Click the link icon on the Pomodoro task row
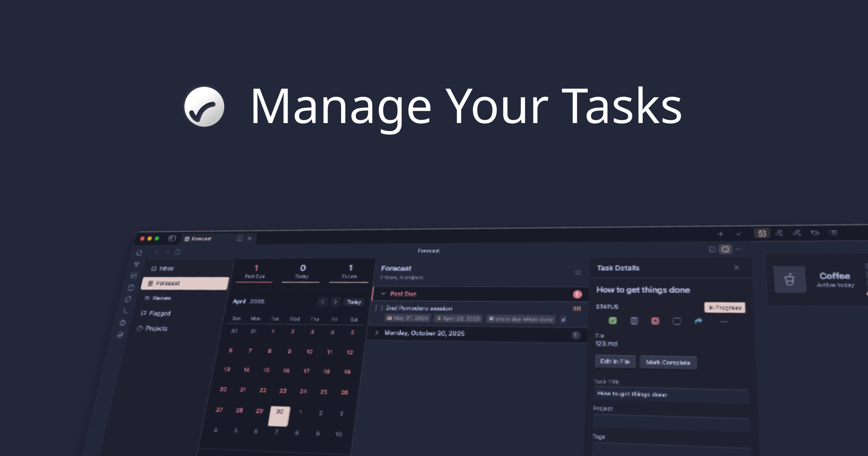Screen dimensions: 868x456 click(563, 319)
